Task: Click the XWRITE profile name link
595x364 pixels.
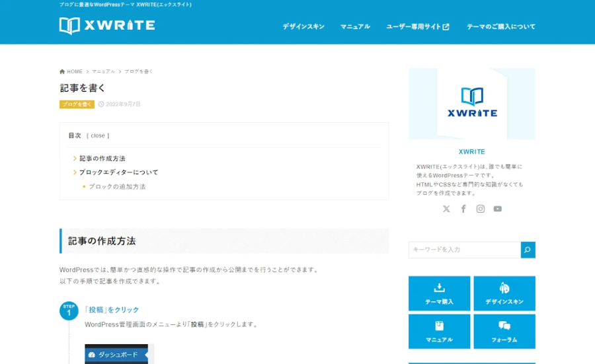Action: (471, 152)
